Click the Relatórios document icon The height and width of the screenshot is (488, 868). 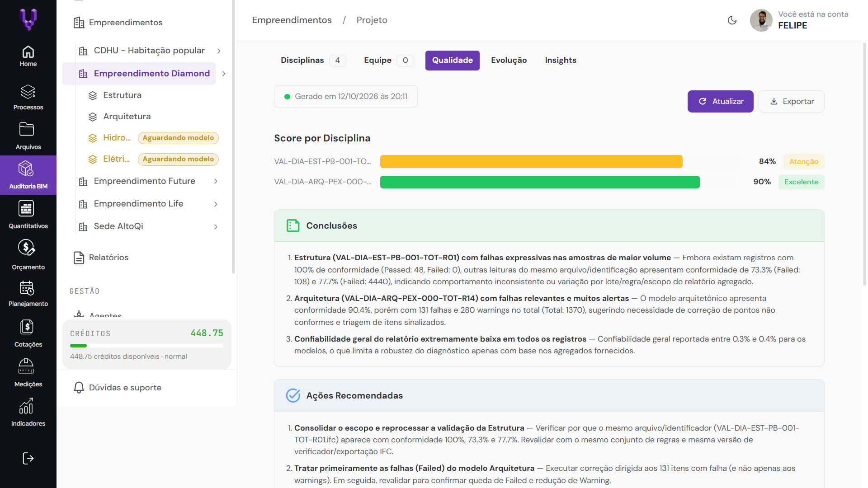79,258
